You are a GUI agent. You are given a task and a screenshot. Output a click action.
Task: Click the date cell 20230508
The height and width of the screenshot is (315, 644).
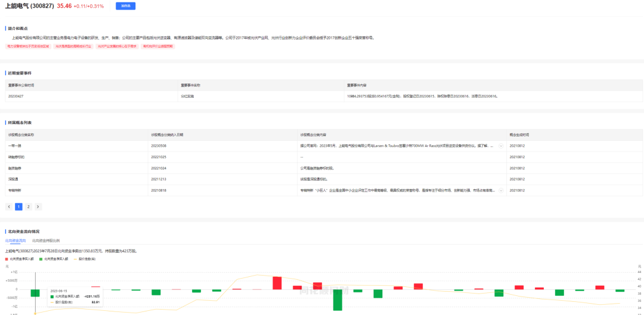point(222,146)
